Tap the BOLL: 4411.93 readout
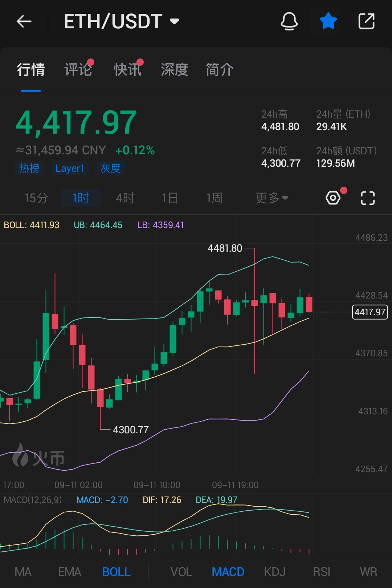The height and width of the screenshot is (588, 392). pyautogui.click(x=32, y=225)
